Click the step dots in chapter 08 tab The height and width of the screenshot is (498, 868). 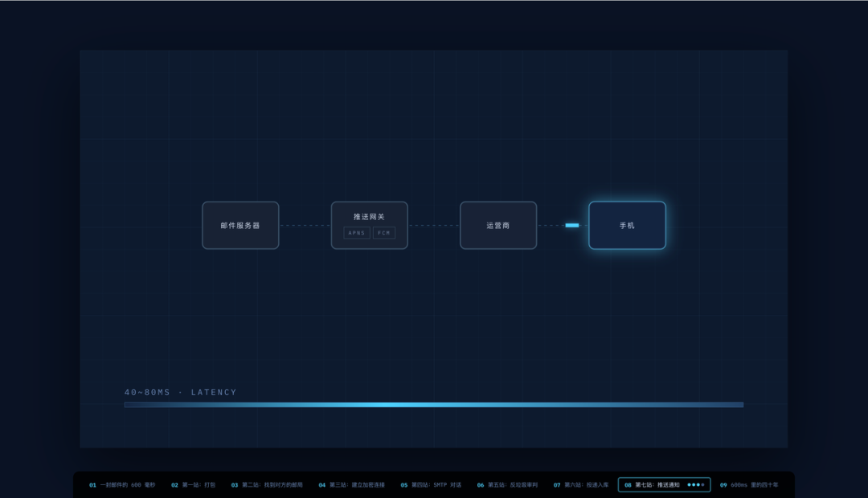tap(696, 484)
